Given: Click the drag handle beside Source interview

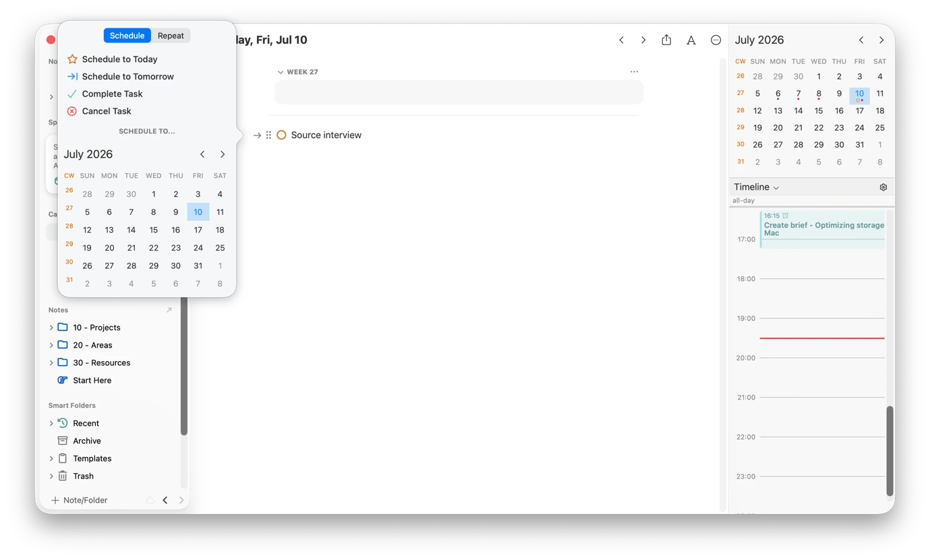Looking at the screenshot, I should pyautogui.click(x=268, y=135).
